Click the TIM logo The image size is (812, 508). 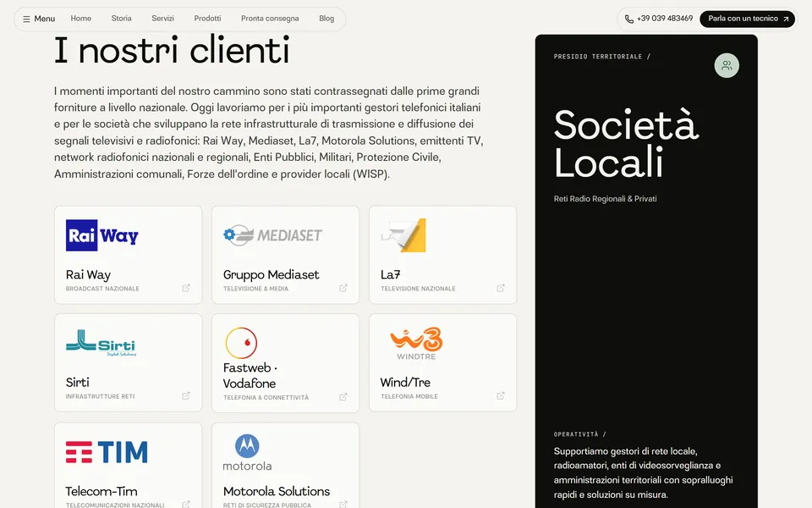107,452
